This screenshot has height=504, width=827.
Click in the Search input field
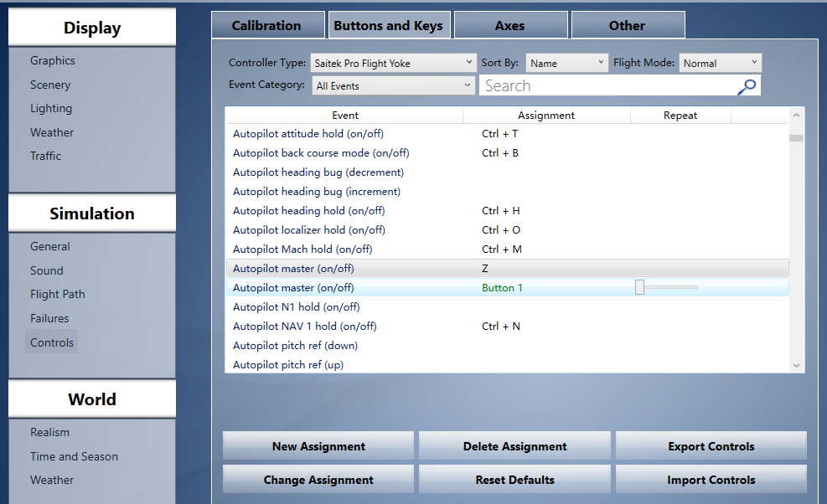click(607, 85)
